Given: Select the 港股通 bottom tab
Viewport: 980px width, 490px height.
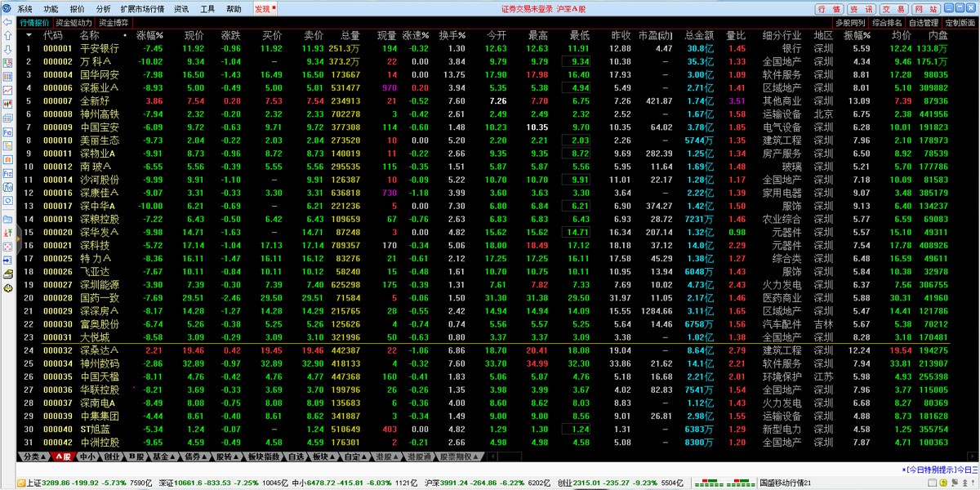Looking at the screenshot, I should point(420,457).
